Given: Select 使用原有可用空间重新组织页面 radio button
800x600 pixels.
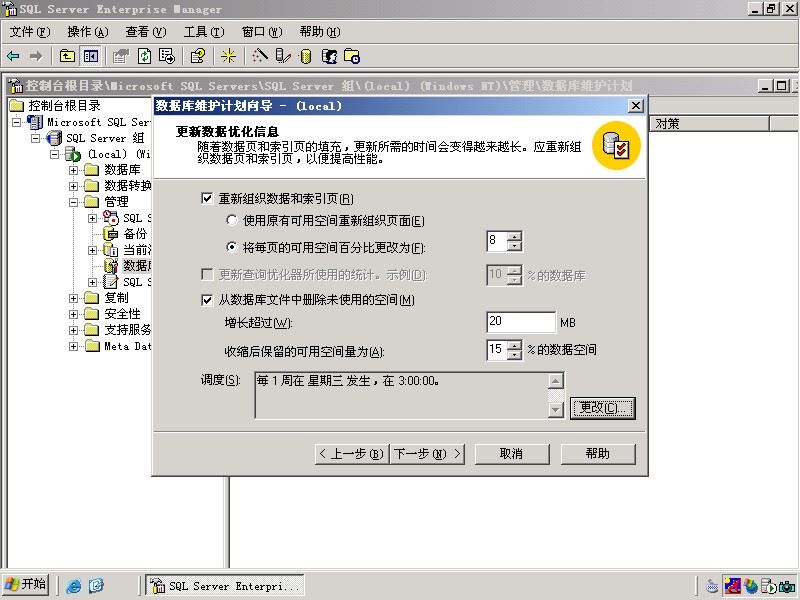Looking at the screenshot, I should tap(232, 220).
